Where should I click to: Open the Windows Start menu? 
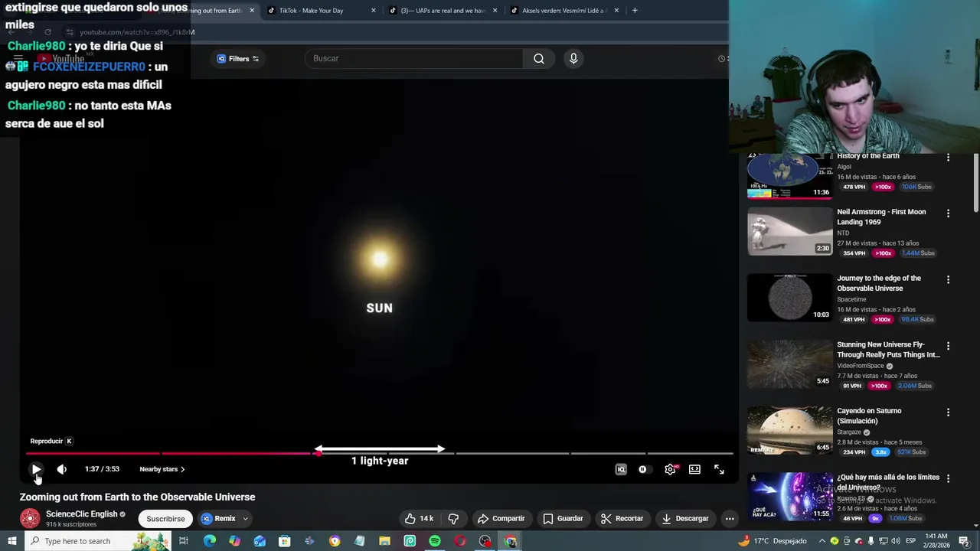coord(12,541)
